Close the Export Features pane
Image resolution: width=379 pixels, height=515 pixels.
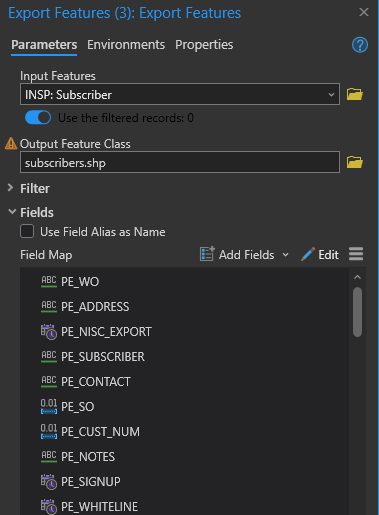[364, 12]
